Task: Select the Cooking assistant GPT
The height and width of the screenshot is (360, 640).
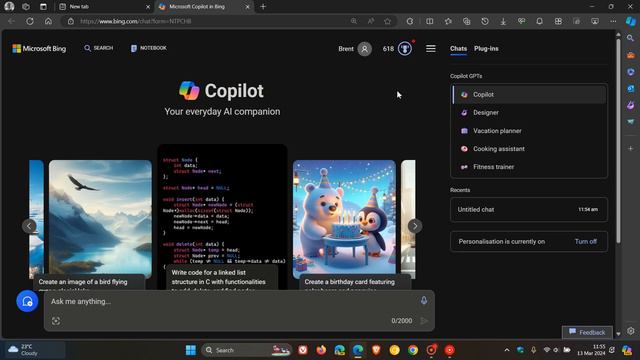Action: point(529,149)
